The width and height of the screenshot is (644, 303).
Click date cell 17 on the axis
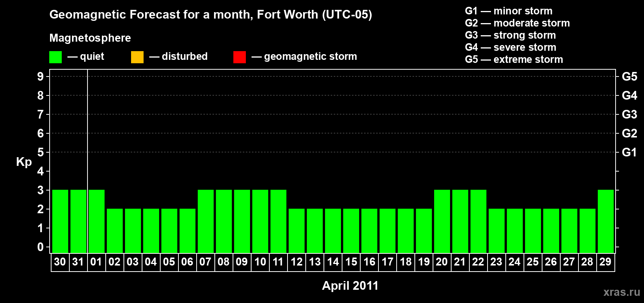pos(388,262)
